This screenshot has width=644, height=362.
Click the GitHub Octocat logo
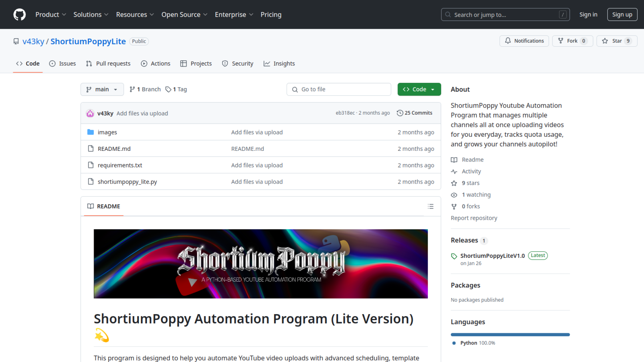pyautogui.click(x=19, y=14)
